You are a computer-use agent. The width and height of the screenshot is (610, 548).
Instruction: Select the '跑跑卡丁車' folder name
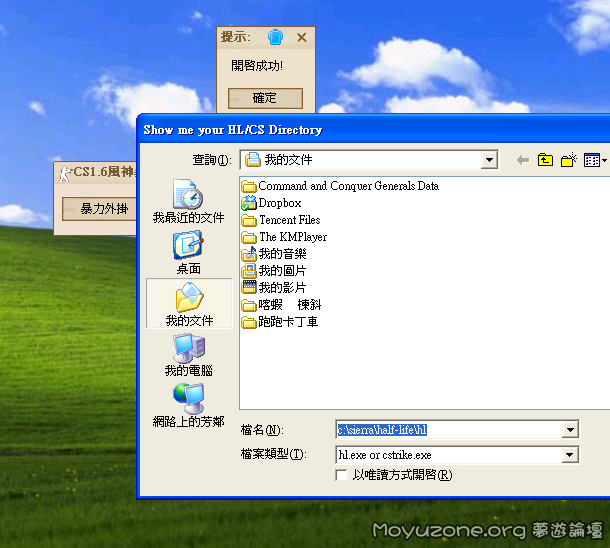(288, 322)
